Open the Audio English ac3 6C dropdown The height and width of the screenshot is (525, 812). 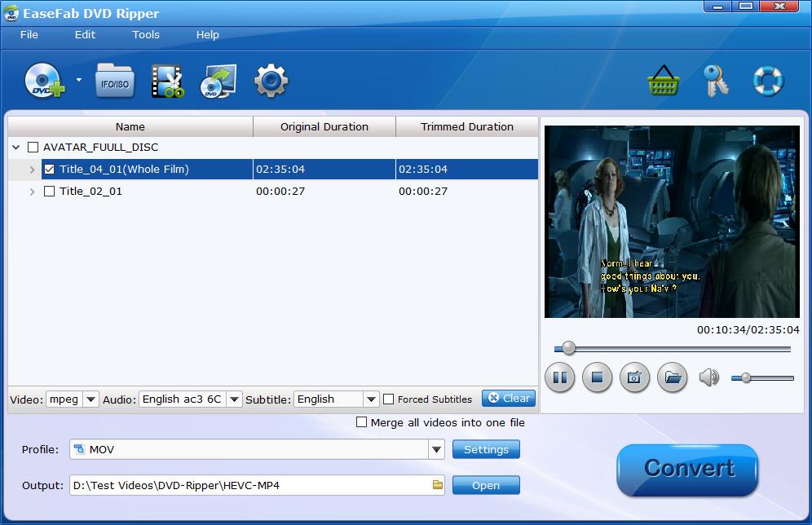tap(234, 399)
